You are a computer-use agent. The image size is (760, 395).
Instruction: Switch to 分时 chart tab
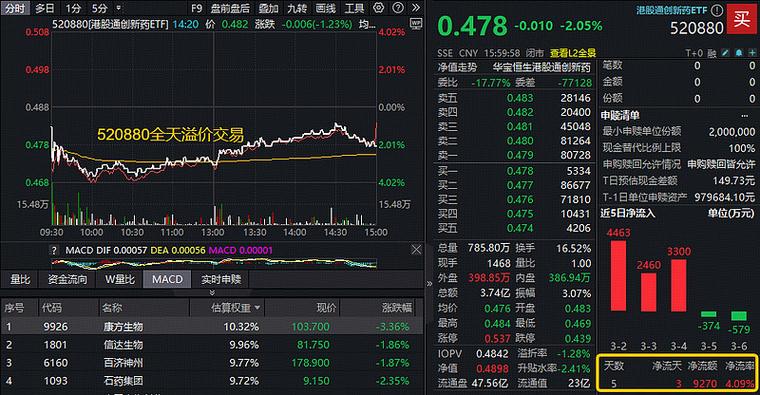15,8
